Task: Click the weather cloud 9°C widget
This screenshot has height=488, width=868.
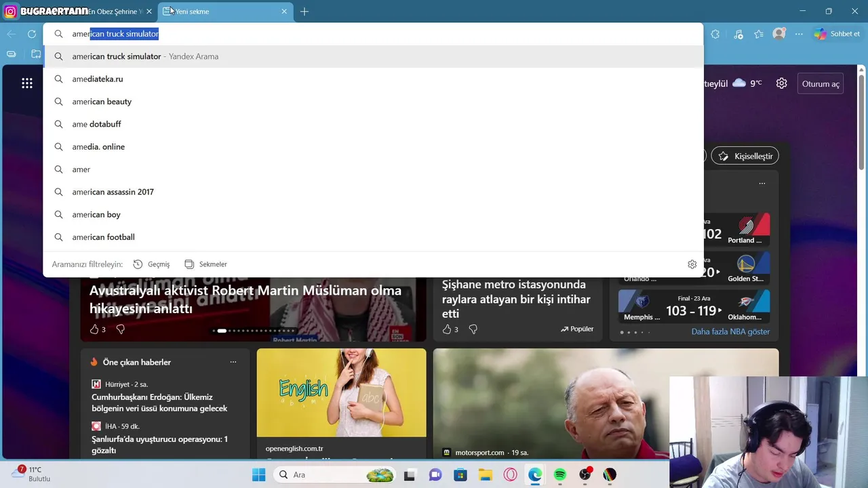Action: tap(747, 83)
